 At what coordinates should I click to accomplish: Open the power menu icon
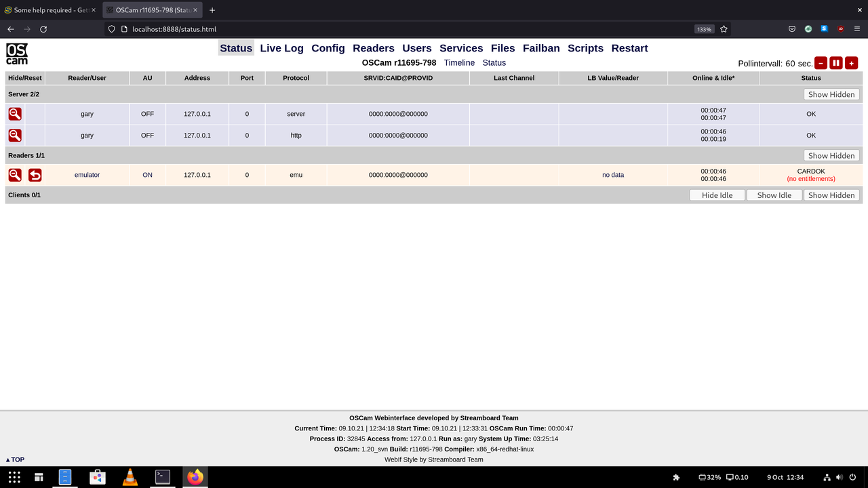[852, 477]
